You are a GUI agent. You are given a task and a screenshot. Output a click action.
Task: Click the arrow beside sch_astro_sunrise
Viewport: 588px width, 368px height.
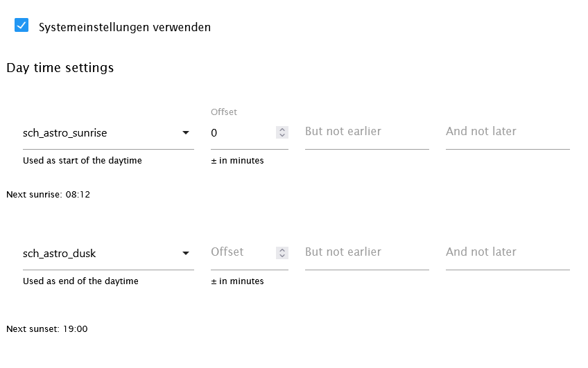tap(186, 132)
